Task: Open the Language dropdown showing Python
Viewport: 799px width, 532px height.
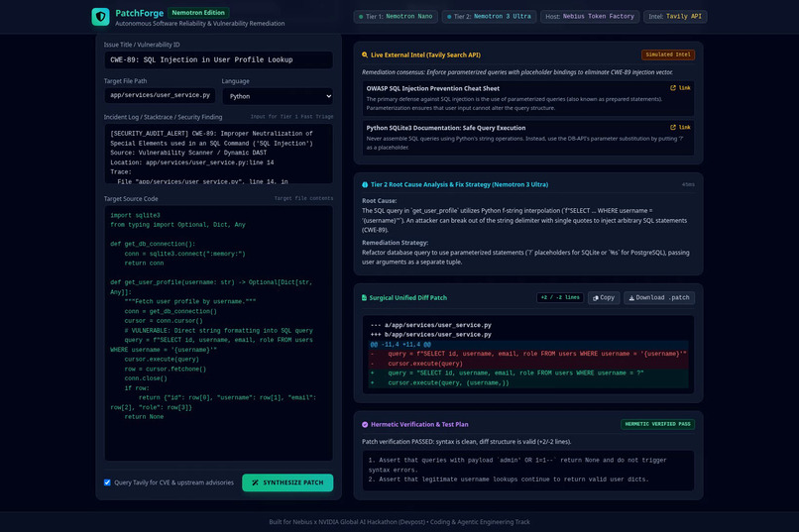Action: [x=279, y=96]
